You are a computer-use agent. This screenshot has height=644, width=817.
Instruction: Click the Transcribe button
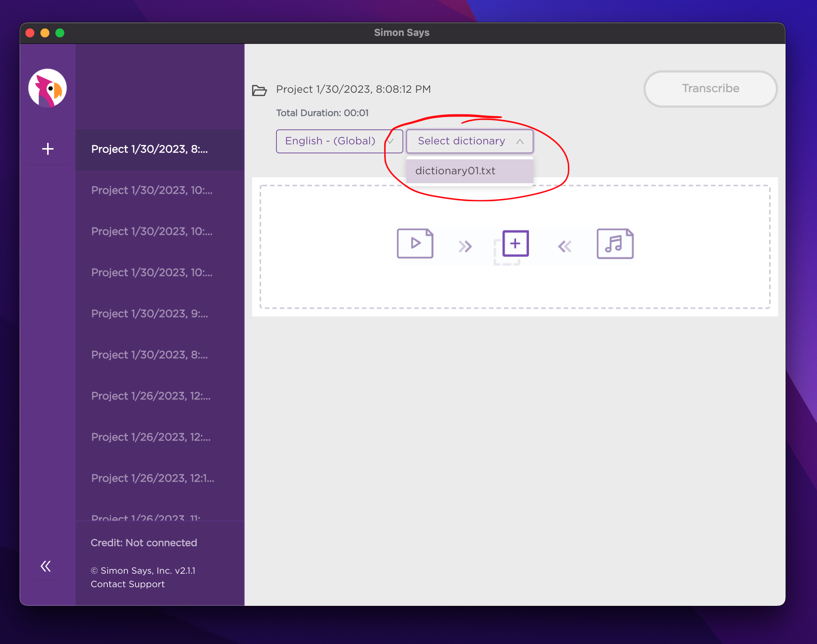710,89
